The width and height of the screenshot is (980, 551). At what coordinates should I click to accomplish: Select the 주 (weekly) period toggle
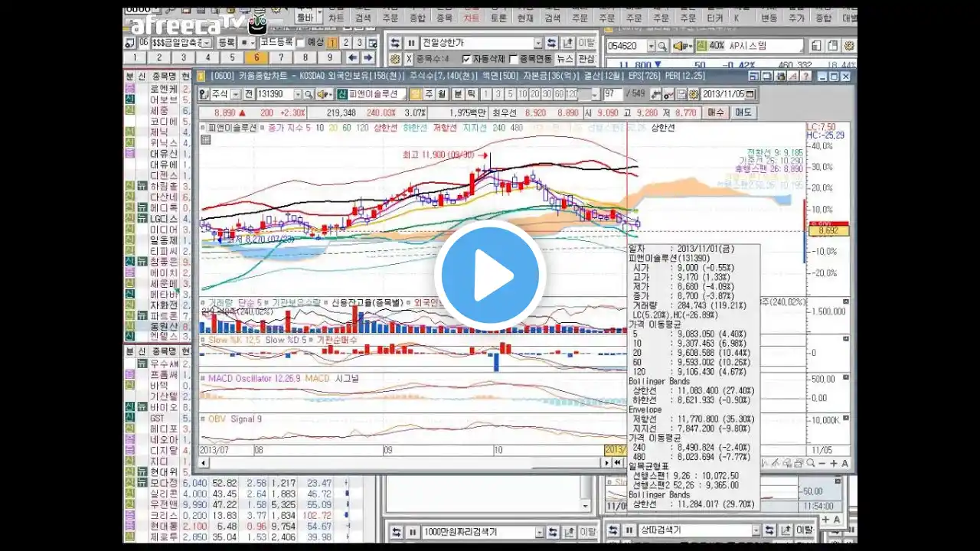point(429,93)
